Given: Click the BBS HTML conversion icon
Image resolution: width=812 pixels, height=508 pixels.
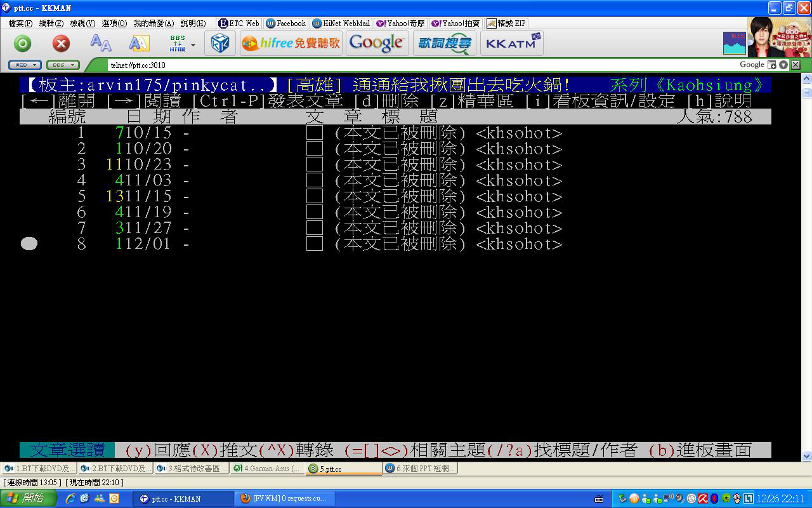Looking at the screenshot, I should coord(178,43).
